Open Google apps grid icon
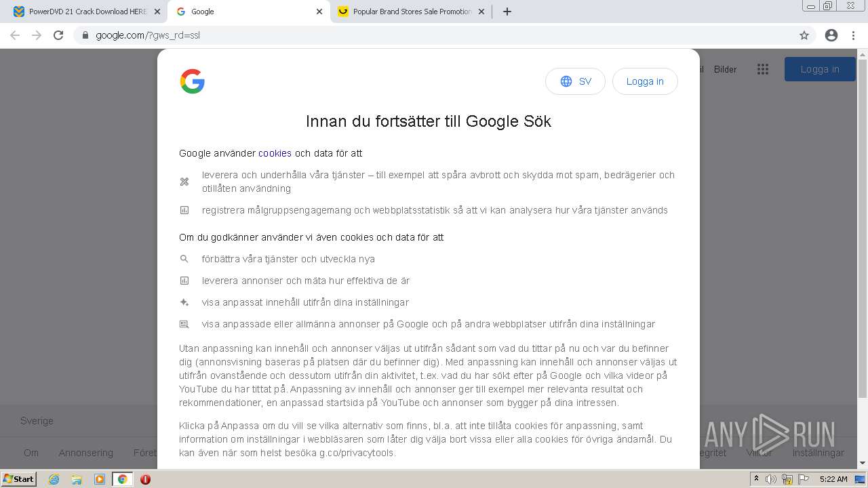Screen dimensions: 868x488 (763, 69)
